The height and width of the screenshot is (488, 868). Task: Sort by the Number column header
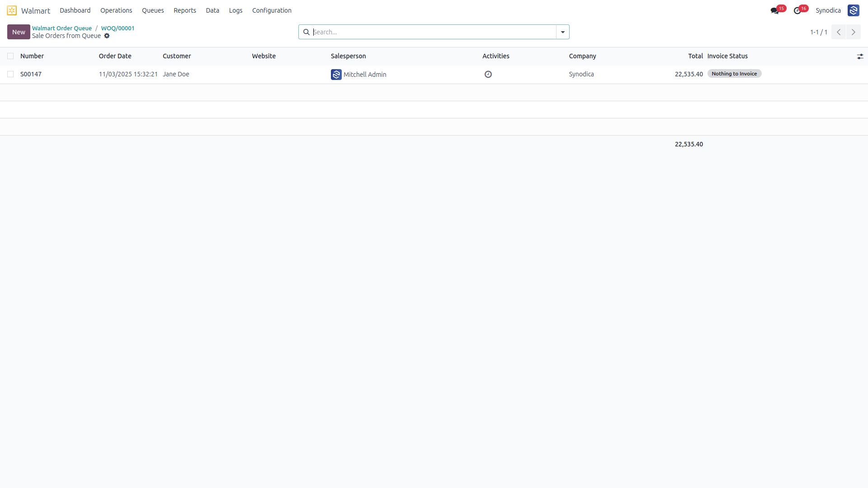coord(32,56)
